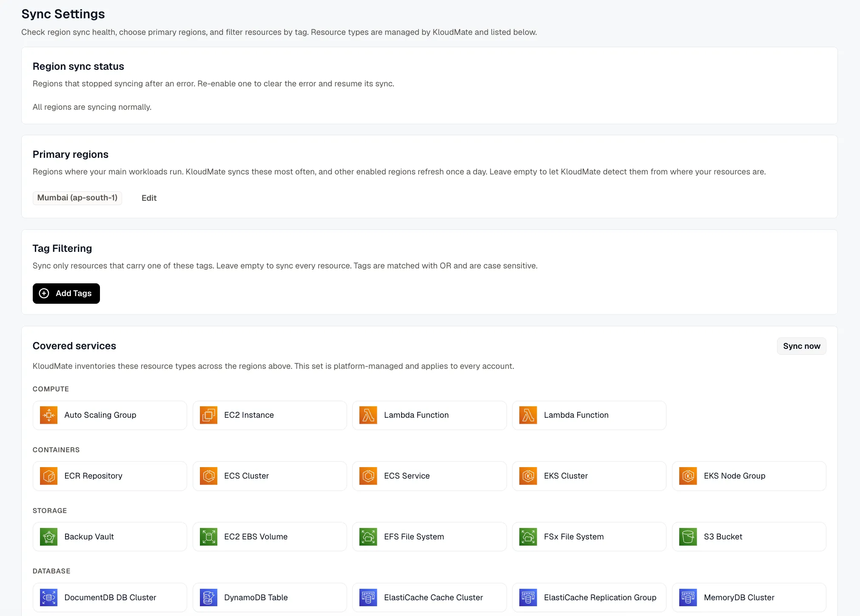Click the FSx File System label
This screenshot has width=860, height=616.
point(574,537)
